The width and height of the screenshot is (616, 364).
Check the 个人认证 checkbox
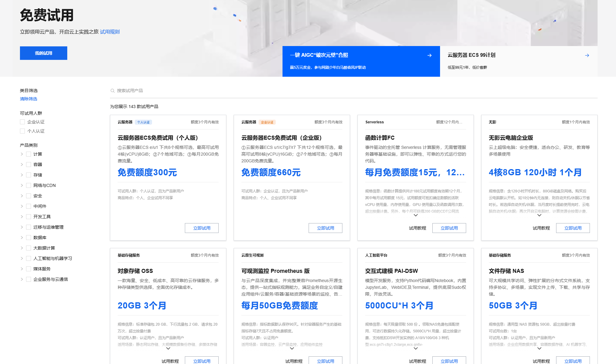coord(22,131)
